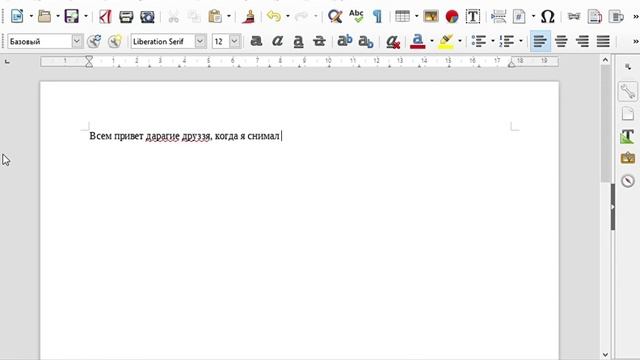The image size is (640, 360).
Task: Export directly as PDF
Action: pos(105,16)
